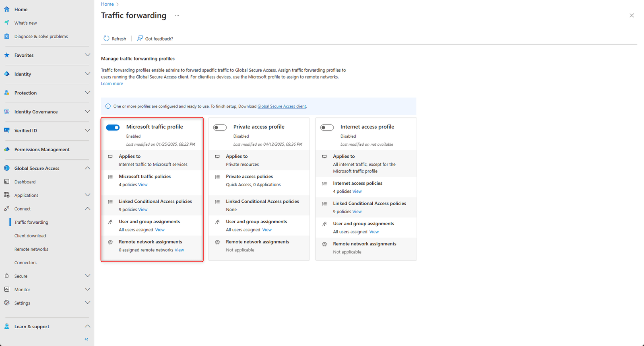
Task: Click the Home breadcrumb link
Action: (x=107, y=4)
